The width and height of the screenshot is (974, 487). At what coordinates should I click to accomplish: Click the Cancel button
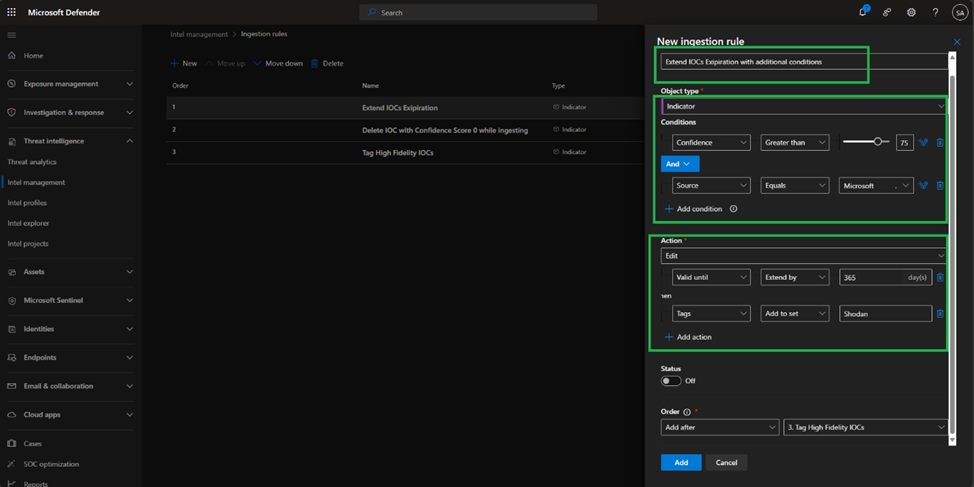(x=726, y=462)
